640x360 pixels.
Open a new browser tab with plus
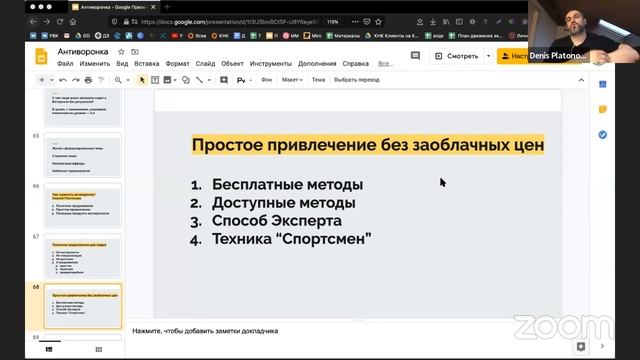pyautogui.click(x=167, y=7)
